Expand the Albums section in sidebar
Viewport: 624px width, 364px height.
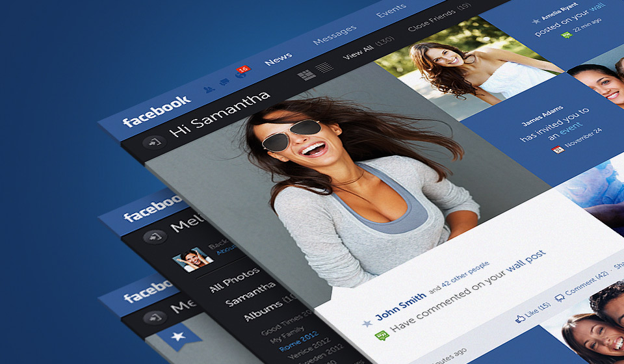[x=269, y=307]
